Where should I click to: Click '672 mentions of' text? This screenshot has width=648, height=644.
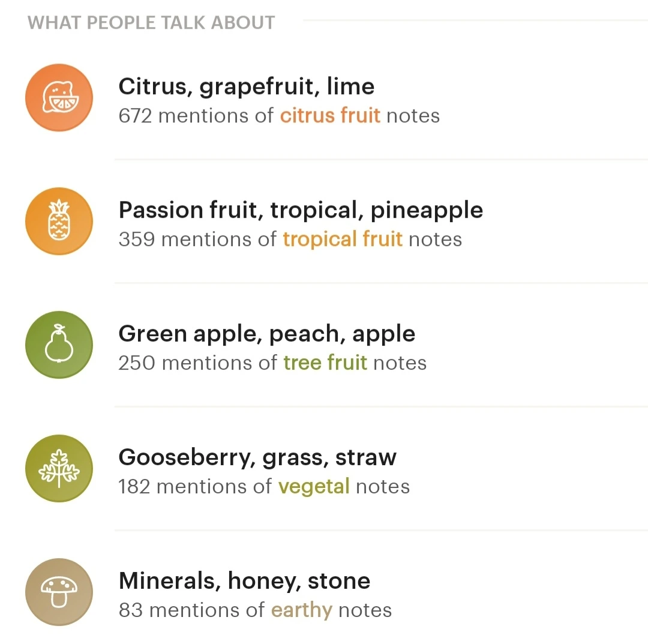tap(196, 115)
